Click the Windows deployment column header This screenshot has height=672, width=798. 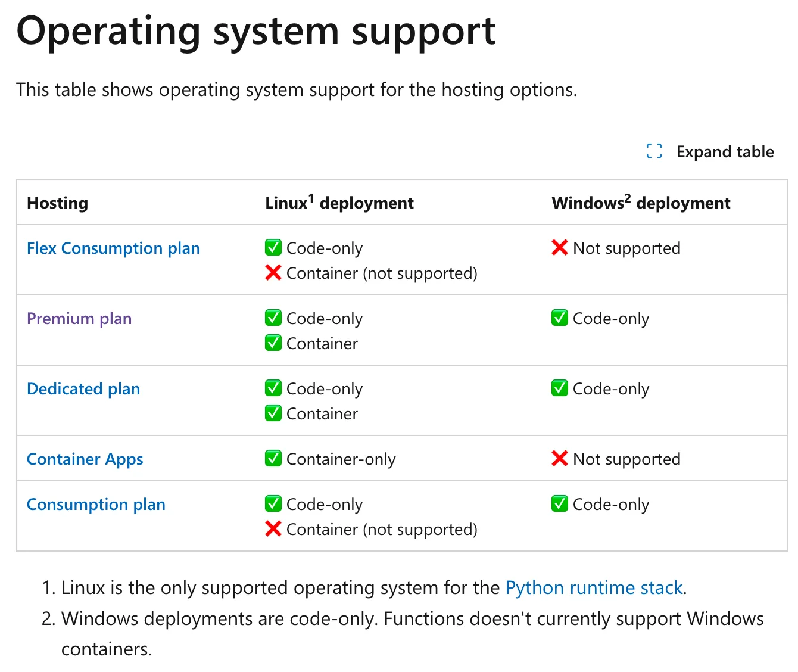tap(641, 203)
